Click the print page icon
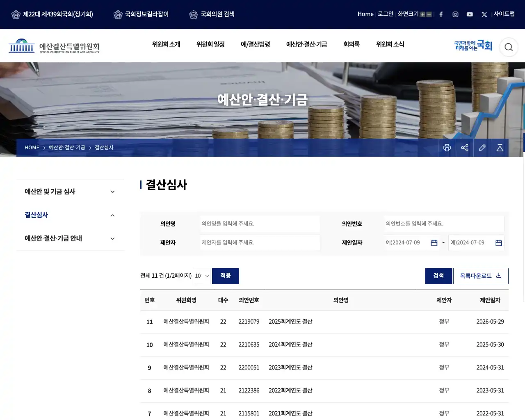The height and width of the screenshot is (420, 525). pos(447,148)
